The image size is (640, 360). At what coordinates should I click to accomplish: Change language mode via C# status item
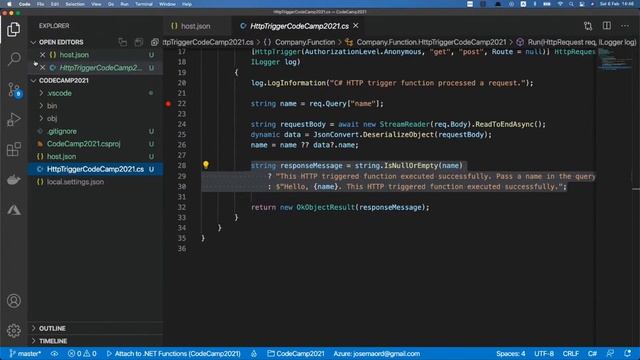592,353
